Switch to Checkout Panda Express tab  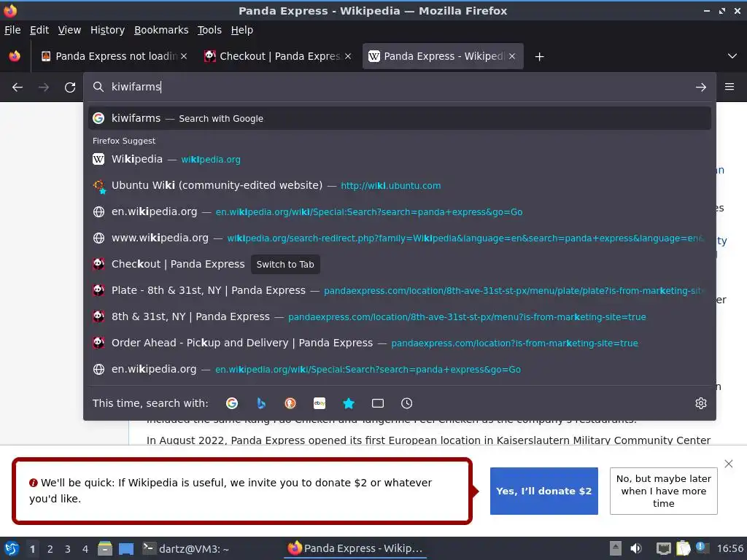279,56
